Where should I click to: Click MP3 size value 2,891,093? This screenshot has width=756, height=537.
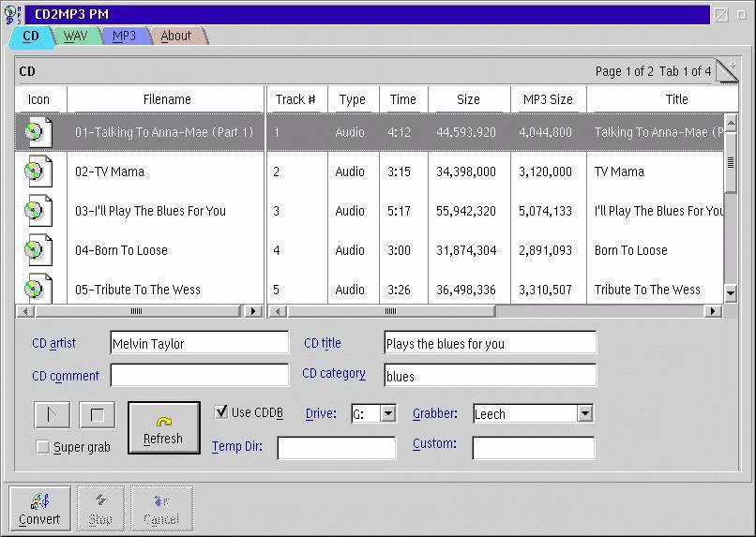click(x=545, y=250)
